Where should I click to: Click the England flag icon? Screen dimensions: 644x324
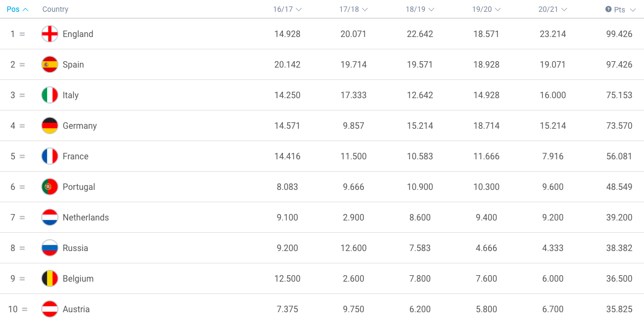[x=50, y=34]
